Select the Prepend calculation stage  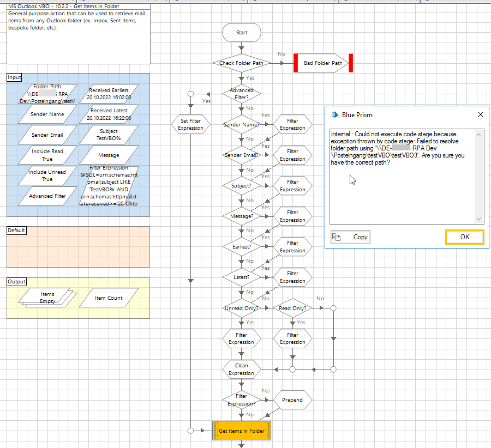[292, 400]
